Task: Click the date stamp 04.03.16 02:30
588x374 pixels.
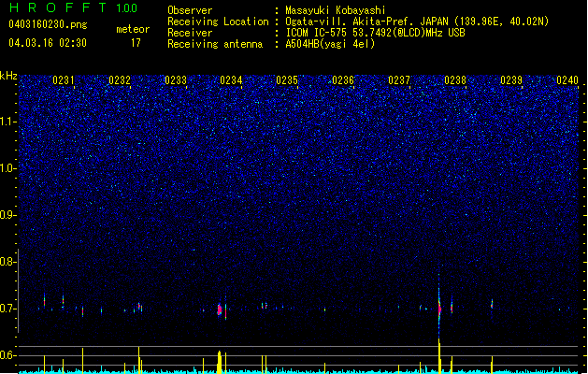Action: pyautogui.click(x=48, y=43)
